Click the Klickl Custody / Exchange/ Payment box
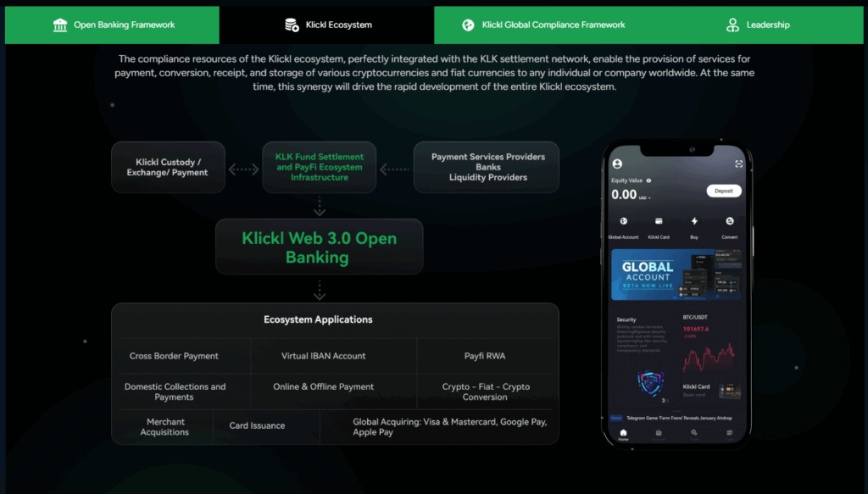The image size is (868, 494). click(x=169, y=167)
